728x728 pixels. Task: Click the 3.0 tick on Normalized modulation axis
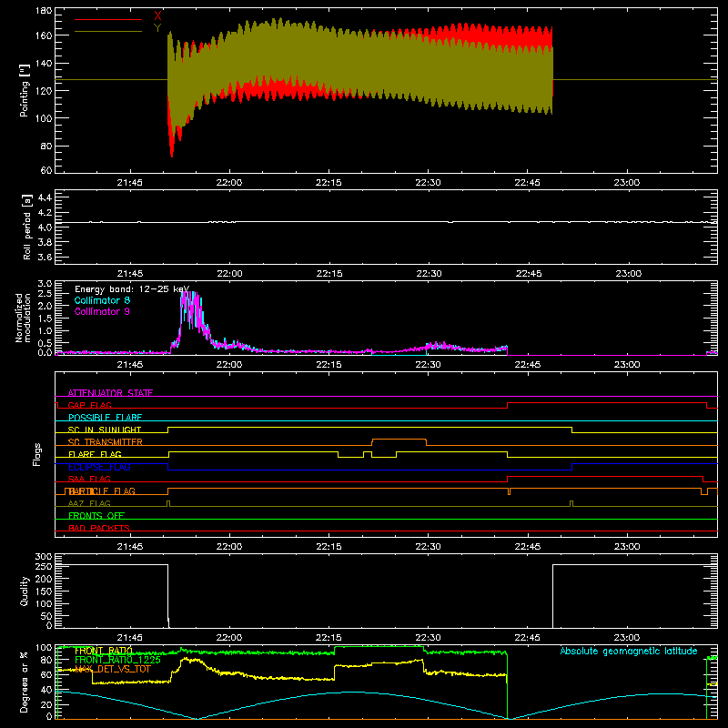tap(45, 284)
